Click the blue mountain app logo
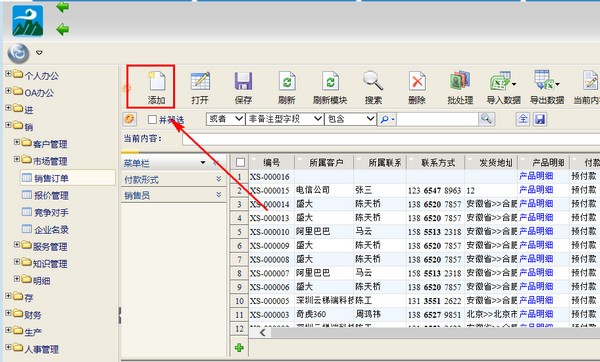Screen dimensions: 600x362 (28, 21)
